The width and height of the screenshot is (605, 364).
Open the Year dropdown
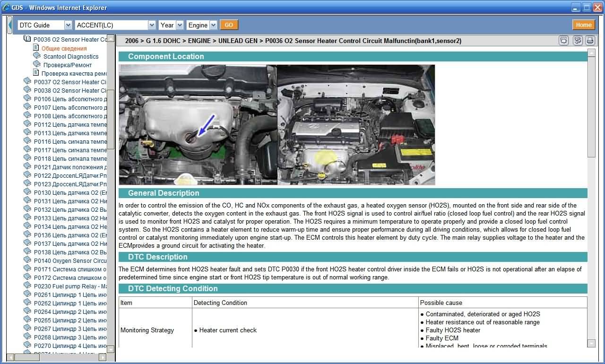click(171, 25)
